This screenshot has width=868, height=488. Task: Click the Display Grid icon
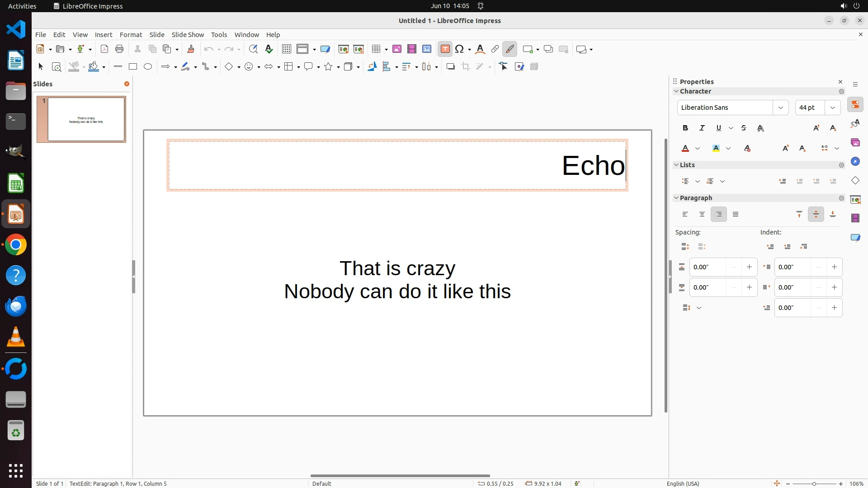[286, 49]
